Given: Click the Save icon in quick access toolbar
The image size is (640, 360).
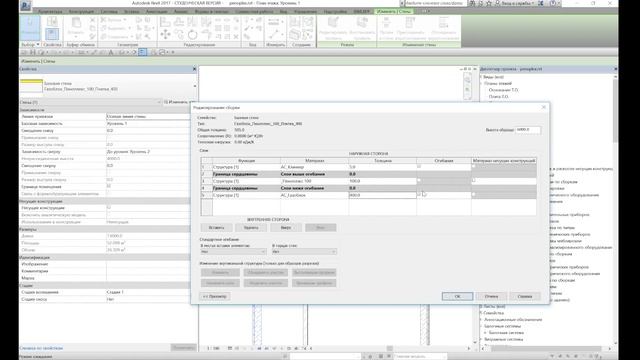Looking at the screenshot, I should click(x=33, y=52).
